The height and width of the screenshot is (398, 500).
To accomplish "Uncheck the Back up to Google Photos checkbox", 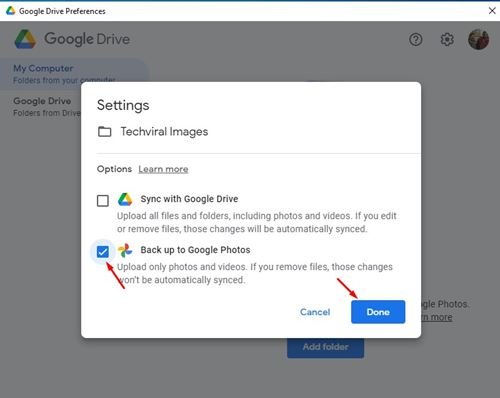I will [103, 252].
